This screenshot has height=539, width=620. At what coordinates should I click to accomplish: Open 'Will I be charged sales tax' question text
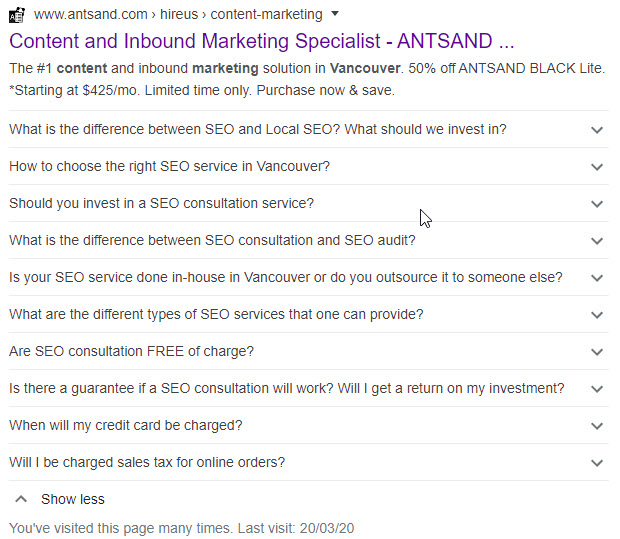click(147, 462)
